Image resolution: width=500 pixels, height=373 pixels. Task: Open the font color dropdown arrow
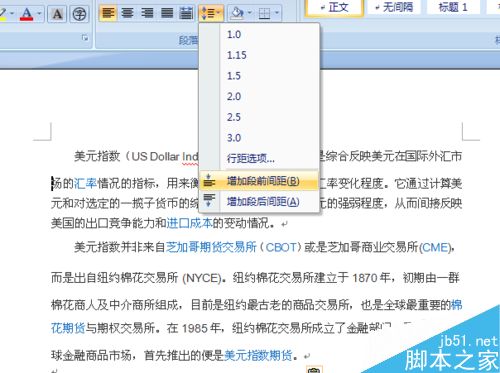pyautogui.click(x=39, y=14)
